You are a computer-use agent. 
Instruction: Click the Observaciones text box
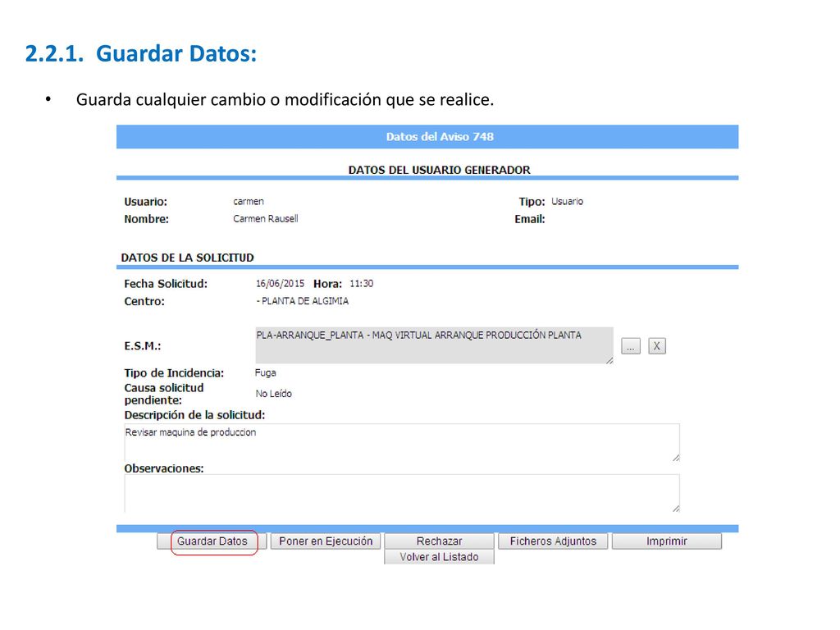pos(402,493)
